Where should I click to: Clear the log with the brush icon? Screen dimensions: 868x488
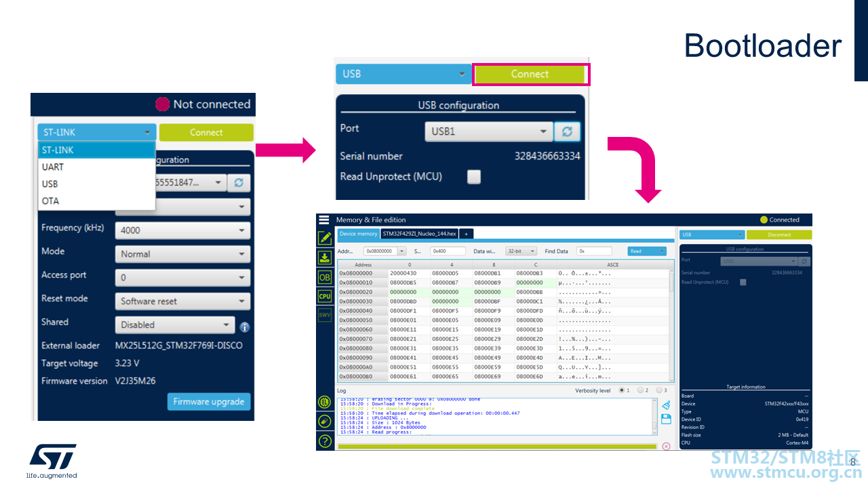(x=665, y=405)
